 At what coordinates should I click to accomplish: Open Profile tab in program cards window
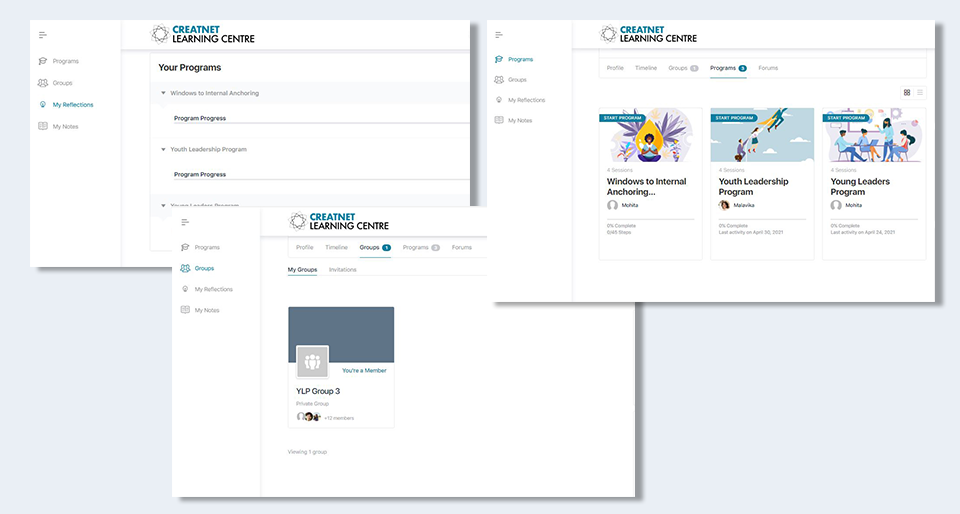615,68
